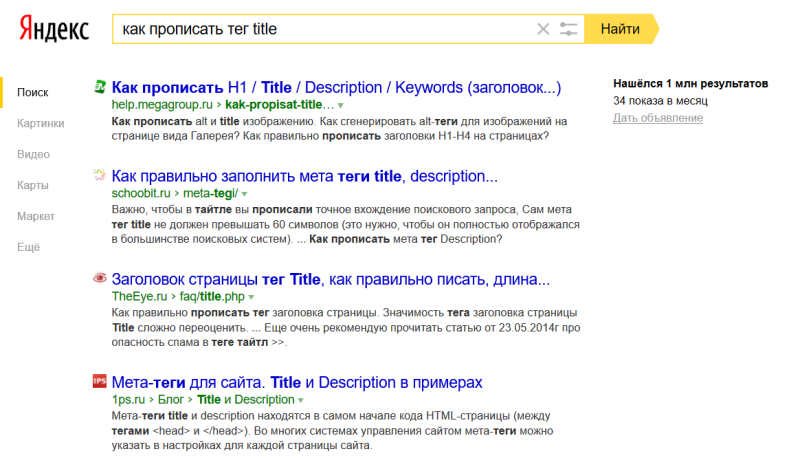Click the 1ps.ru red IPS favicon
The image size is (800, 458).
[x=99, y=381]
